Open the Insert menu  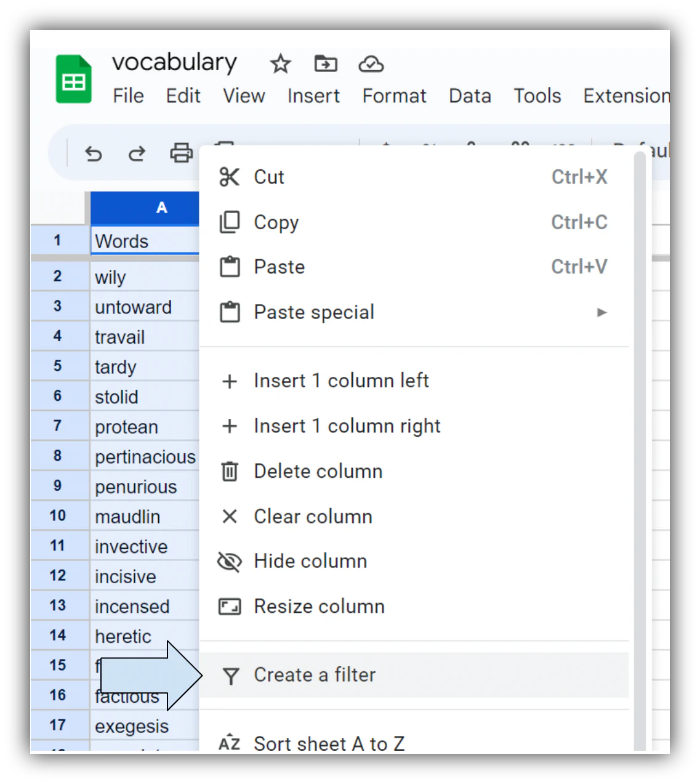[313, 96]
